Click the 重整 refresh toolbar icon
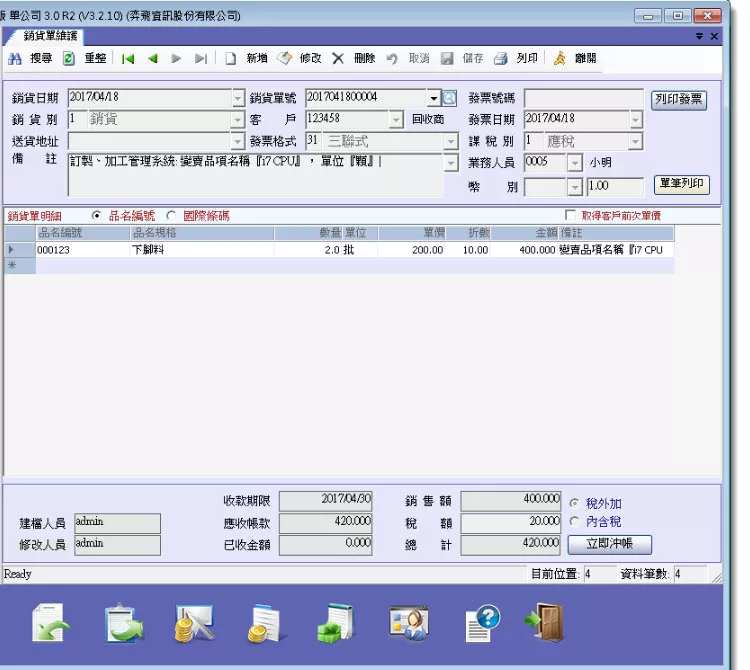 coord(69,59)
